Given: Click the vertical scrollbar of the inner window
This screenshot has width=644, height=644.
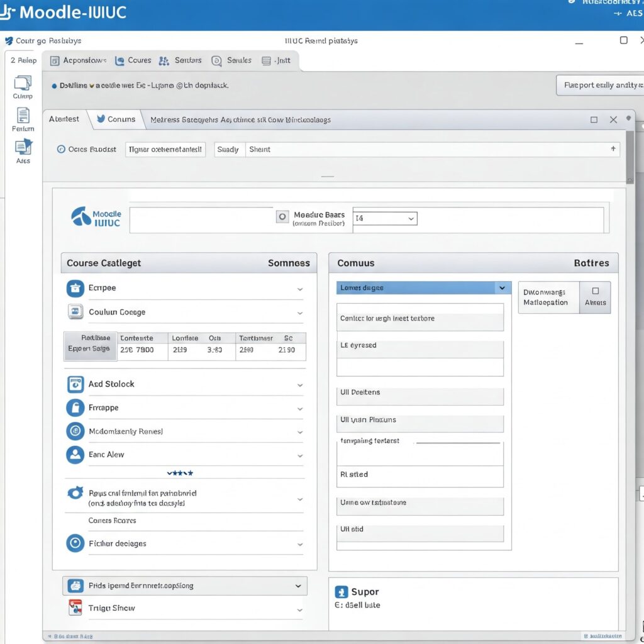Looking at the screenshot, I should point(630,157).
